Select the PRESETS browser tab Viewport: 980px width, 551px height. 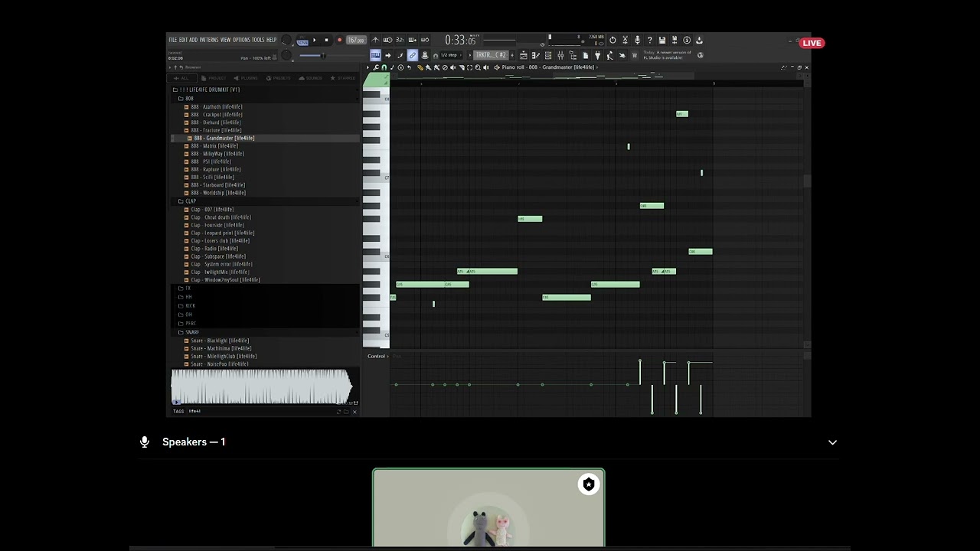pyautogui.click(x=279, y=78)
